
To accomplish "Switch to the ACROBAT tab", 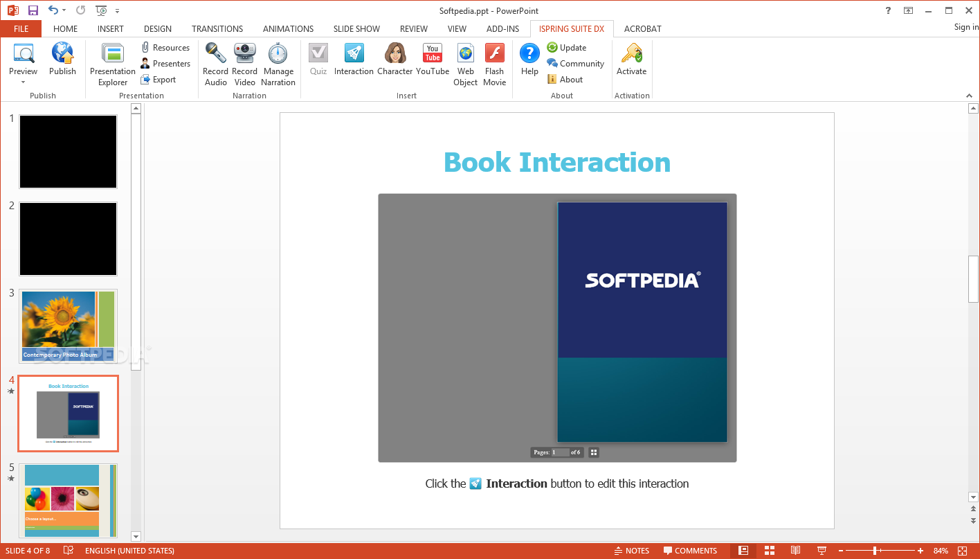I will pos(643,29).
